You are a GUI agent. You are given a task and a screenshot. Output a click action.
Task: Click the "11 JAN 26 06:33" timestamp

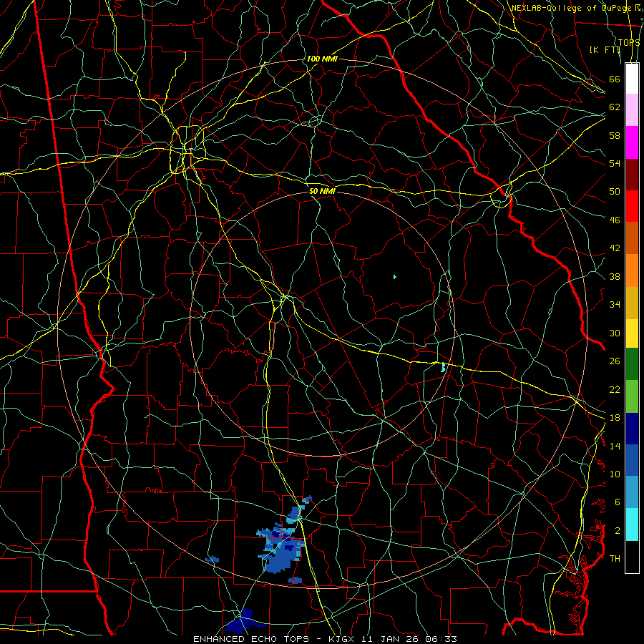point(408,639)
